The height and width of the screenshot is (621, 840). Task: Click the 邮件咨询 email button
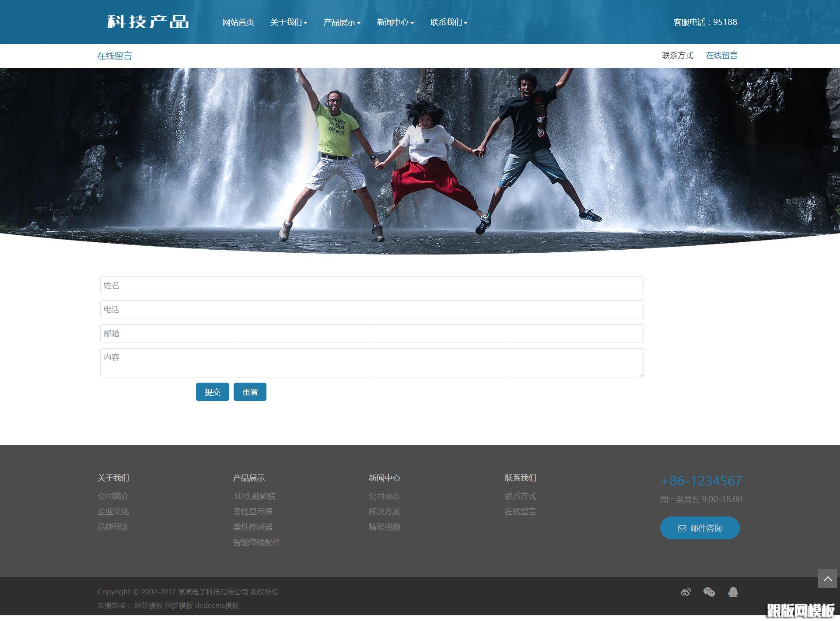pyautogui.click(x=700, y=528)
